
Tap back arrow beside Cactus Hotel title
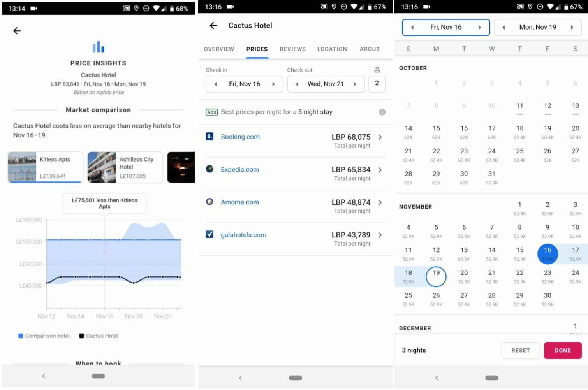coord(213,26)
